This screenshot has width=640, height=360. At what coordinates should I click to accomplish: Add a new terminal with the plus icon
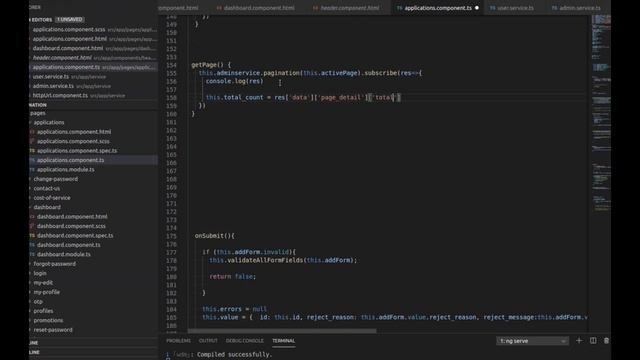click(579, 340)
